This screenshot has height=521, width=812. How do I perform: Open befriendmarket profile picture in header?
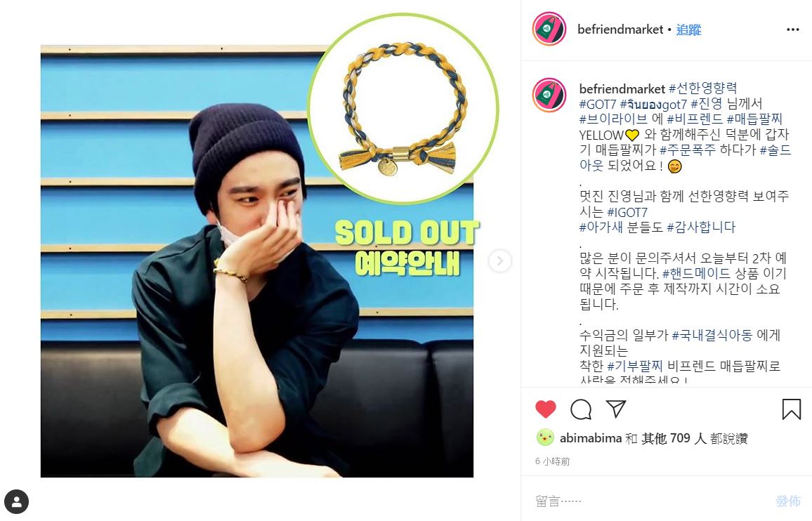pos(549,29)
